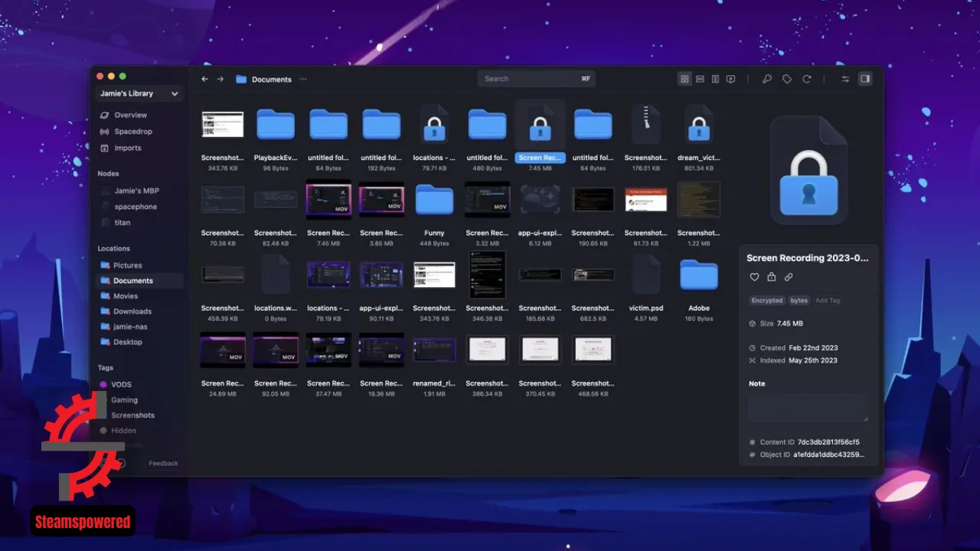Switch to media view layout

click(730, 79)
